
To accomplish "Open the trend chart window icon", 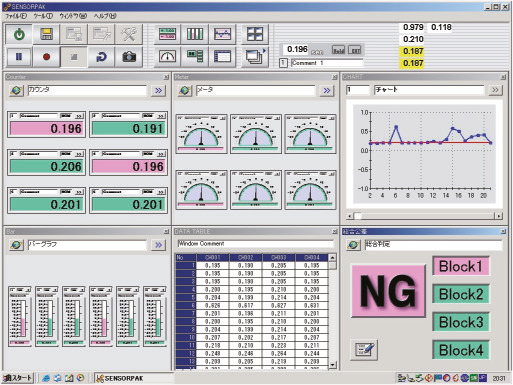I will [x=222, y=34].
